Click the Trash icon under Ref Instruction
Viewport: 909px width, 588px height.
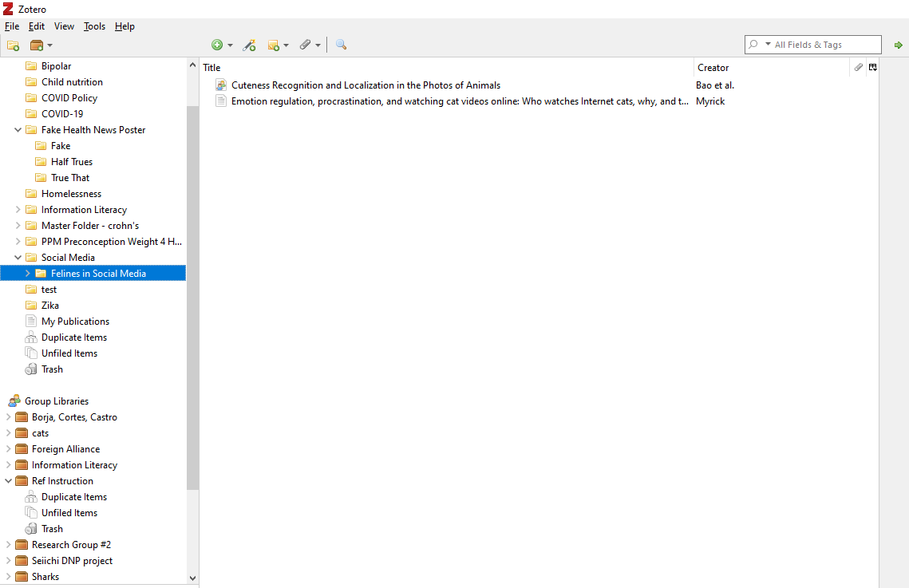pos(30,528)
